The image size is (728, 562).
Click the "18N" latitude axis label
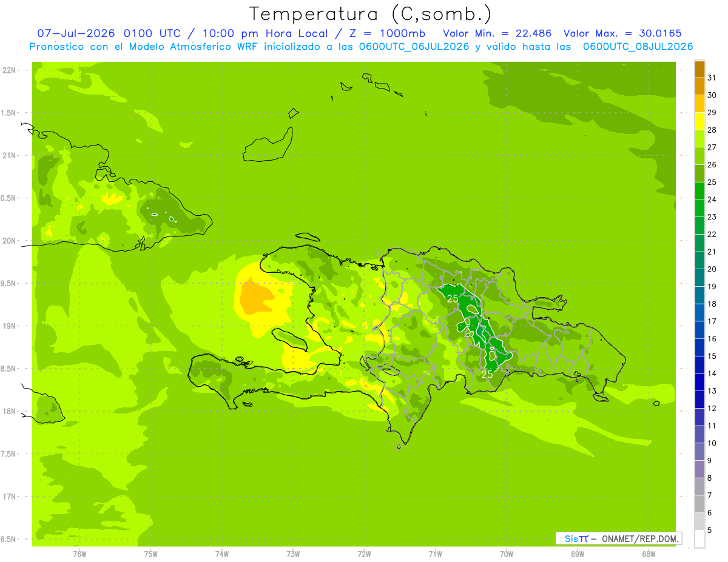[9, 411]
